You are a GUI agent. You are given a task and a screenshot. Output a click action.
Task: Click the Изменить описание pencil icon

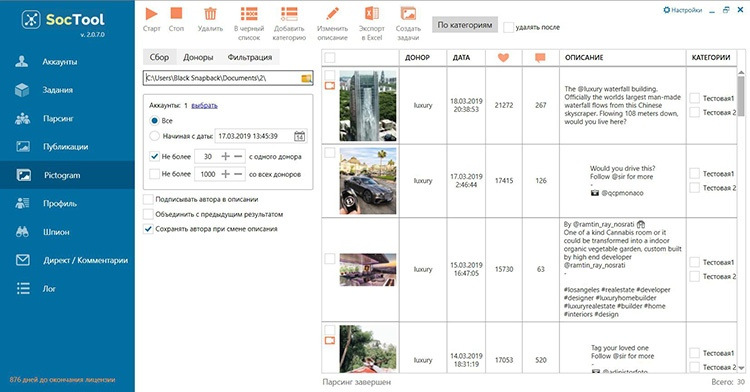point(332,14)
